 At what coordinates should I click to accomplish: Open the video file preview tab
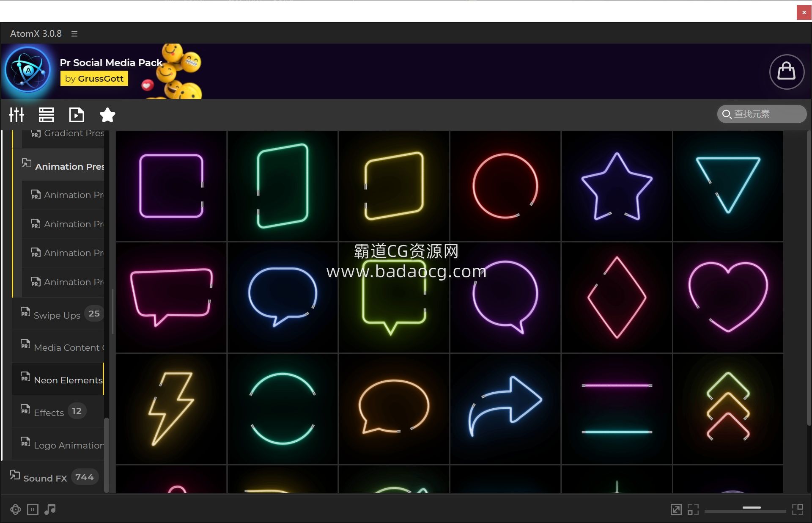(x=77, y=115)
